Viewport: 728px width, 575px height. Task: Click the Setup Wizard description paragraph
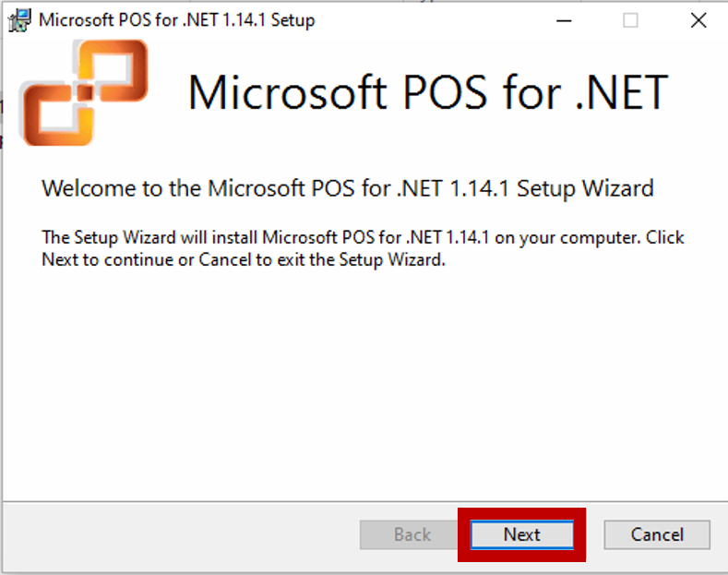(x=363, y=248)
